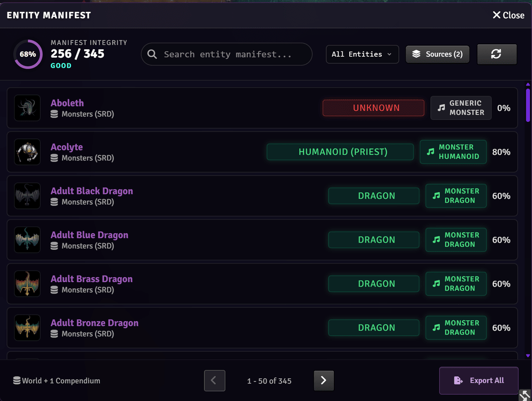532x401 pixels.
Task: Click the compendium icon under Adult Black Dragon
Action: 54,202
